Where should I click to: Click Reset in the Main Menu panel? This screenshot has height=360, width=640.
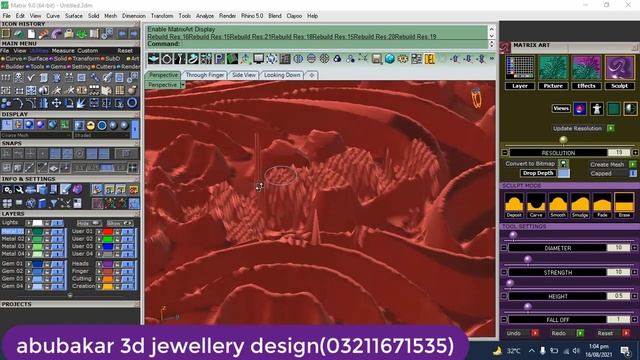pos(125,51)
